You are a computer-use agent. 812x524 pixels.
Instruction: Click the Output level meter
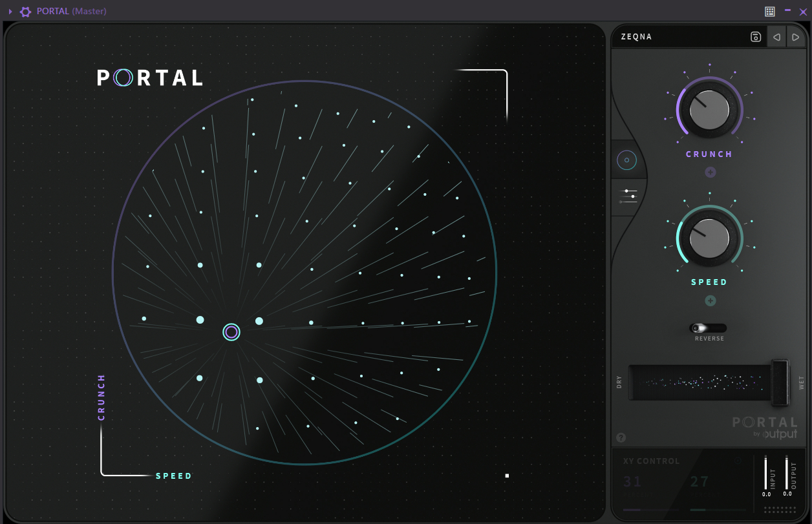(x=787, y=473)
